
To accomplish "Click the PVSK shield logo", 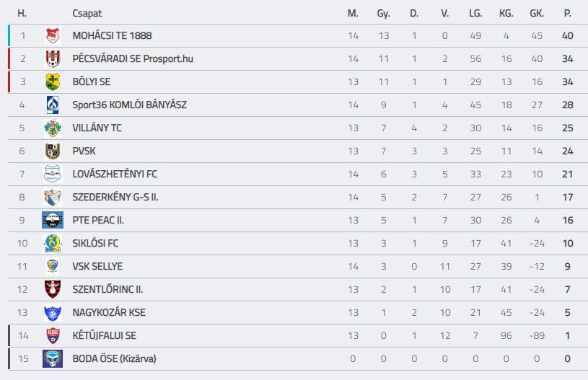I will point(53,151).
